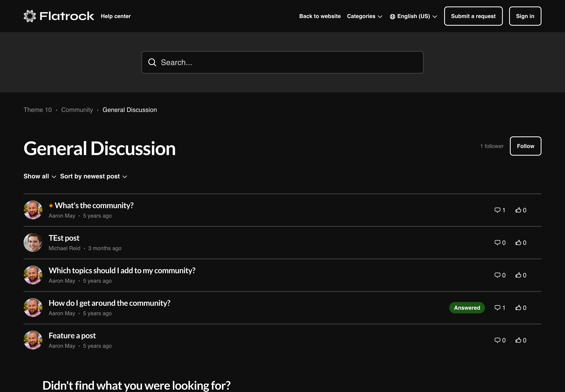The height and width of the screenshot is (392, 565).
Task: Click General Discussion breadcrumb item
Action: [x=129, y=110]
